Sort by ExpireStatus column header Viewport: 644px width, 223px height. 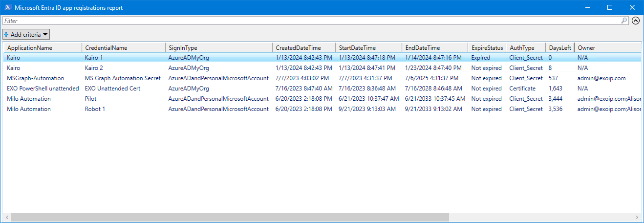point(487,47)
